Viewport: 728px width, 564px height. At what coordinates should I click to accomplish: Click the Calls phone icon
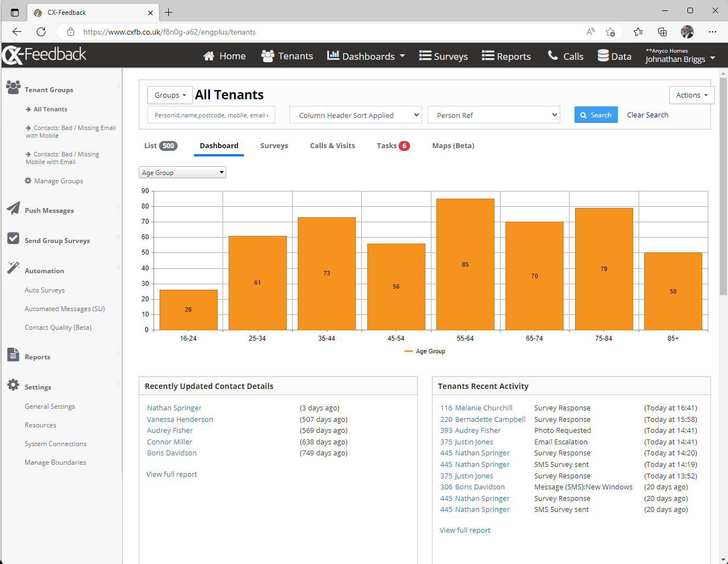tap(553, 55)
